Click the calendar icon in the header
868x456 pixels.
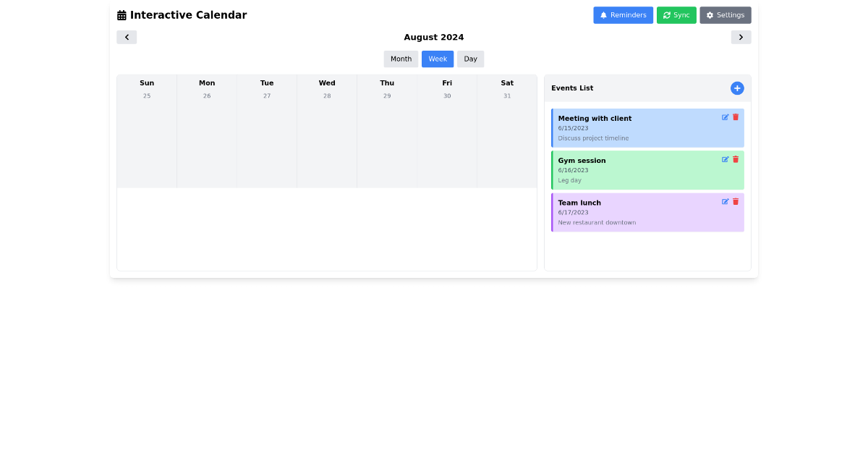coord(120,14)
